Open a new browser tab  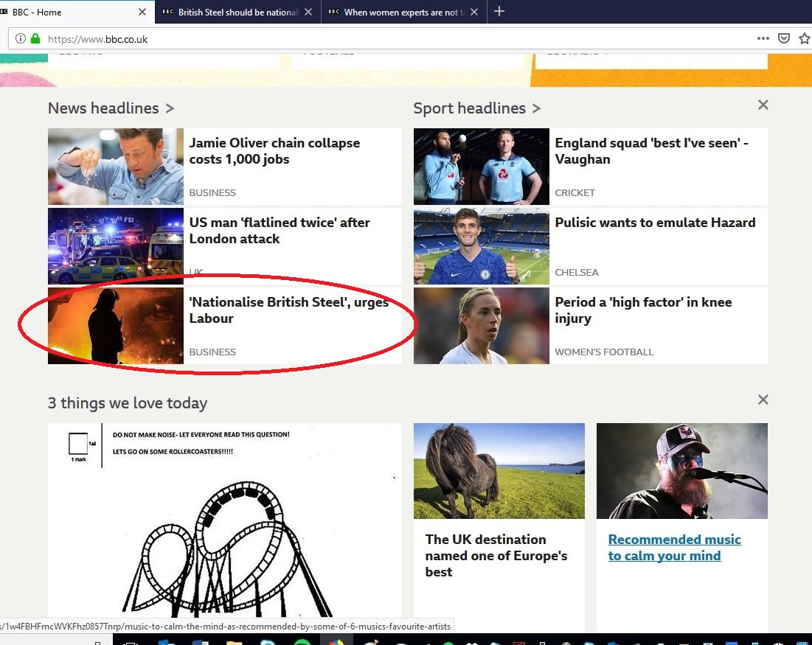[499, 11]
